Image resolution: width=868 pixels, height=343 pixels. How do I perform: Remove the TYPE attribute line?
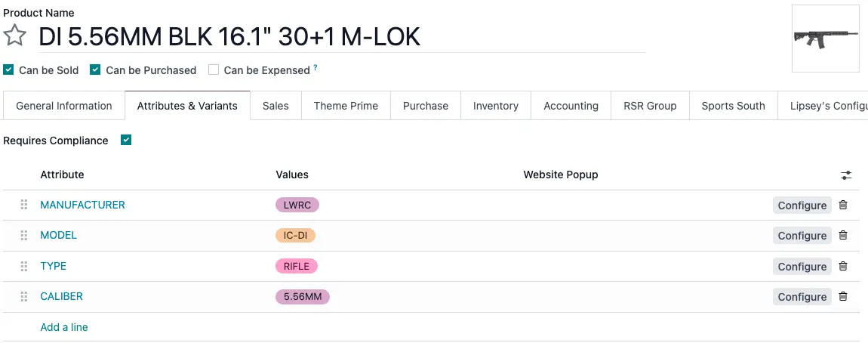pyautogui.click(x=843, y=266)
